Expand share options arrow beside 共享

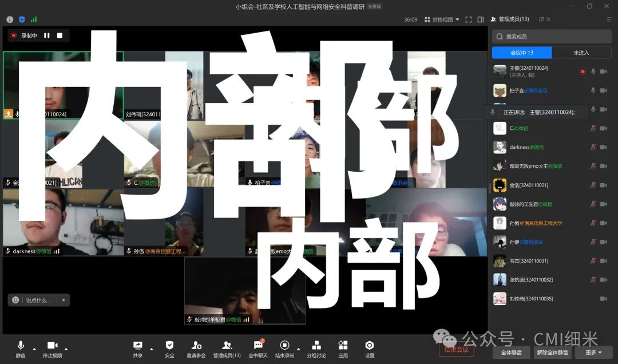151,349
